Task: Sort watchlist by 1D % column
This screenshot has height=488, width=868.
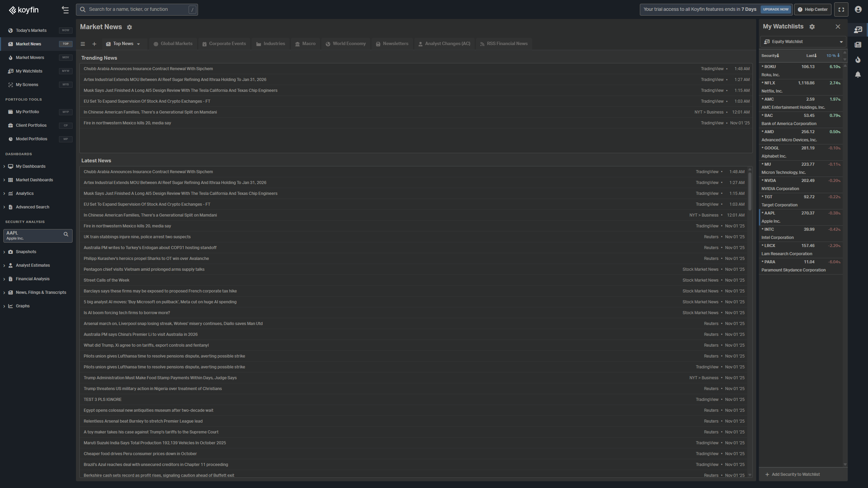Action: pyautogui.click(x=833, y=56)
